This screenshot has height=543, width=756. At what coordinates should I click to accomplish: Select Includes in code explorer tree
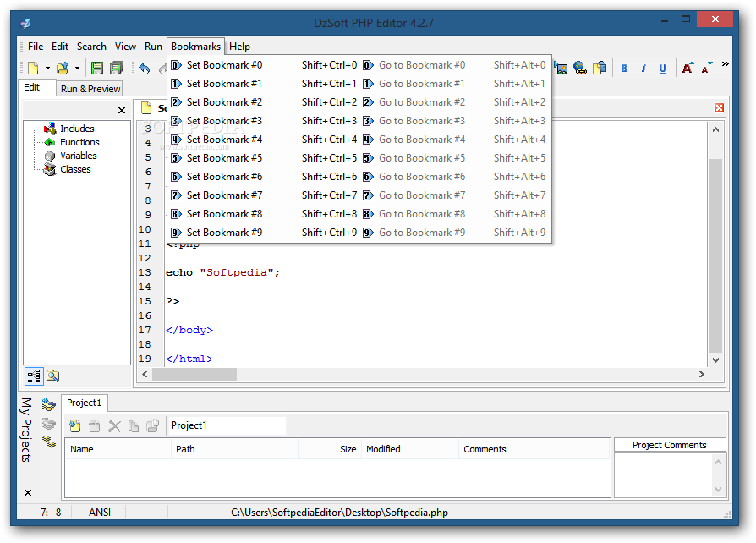(x=77, y=129)
